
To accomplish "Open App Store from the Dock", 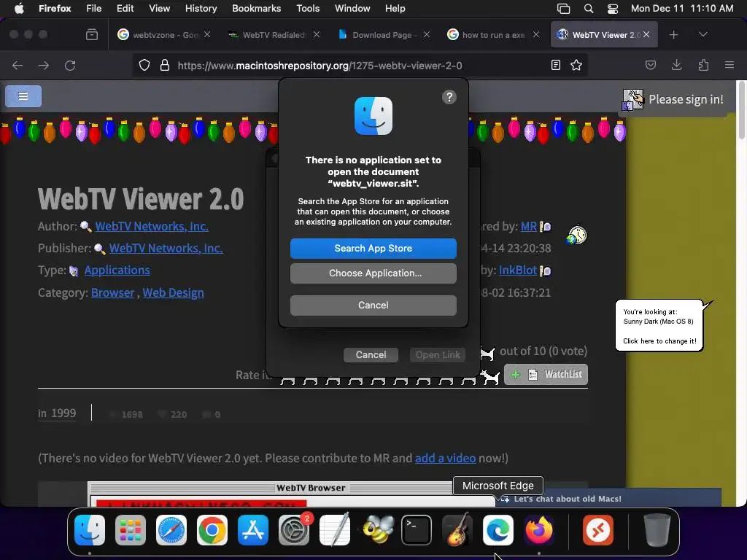I will tap(253, 530).
